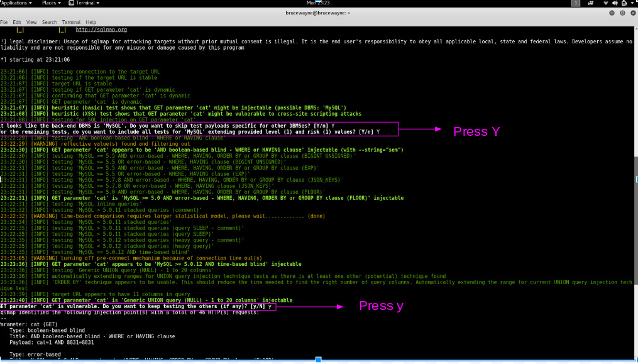
Task: Click the screen recorder camera icon
Action: 591,3
